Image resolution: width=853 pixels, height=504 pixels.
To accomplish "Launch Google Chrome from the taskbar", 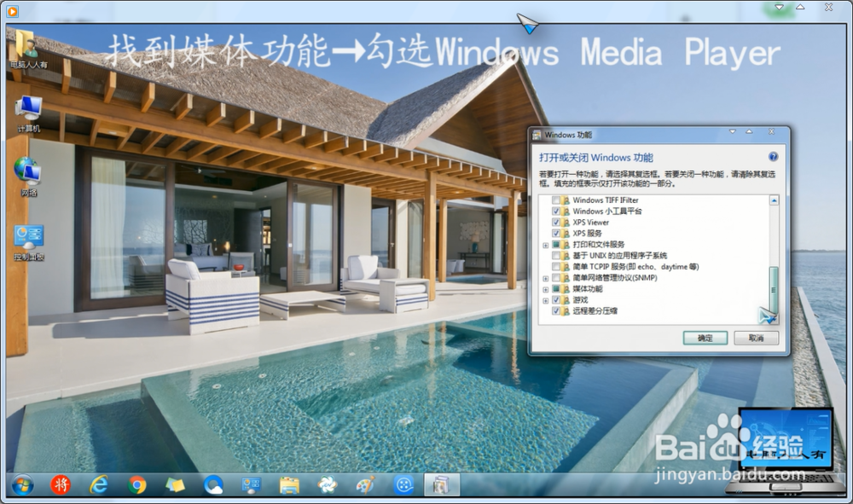I will pos(137,484).
